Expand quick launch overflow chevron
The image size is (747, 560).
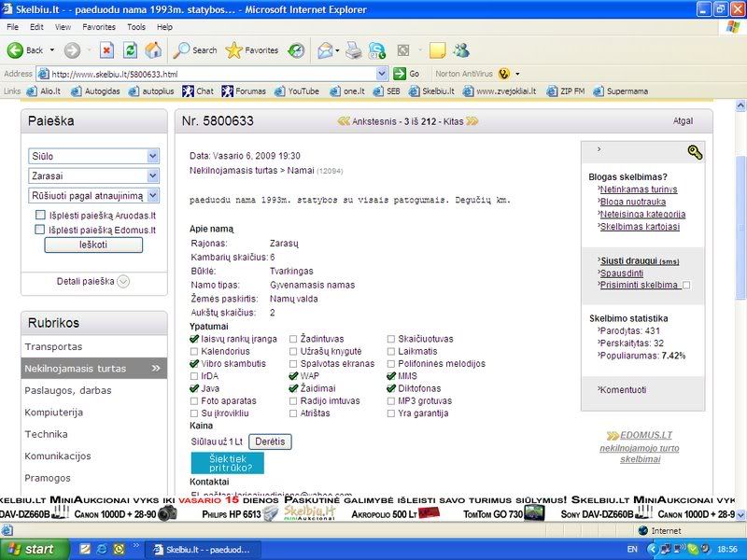pyautogui.click(x=135, y=546)
